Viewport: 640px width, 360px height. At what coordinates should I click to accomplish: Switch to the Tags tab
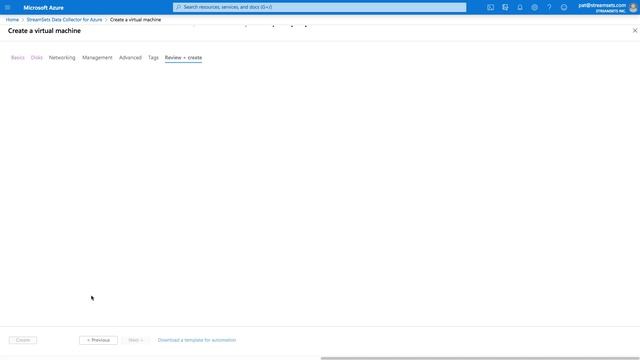pyautogui.click(x=153, y=58)
